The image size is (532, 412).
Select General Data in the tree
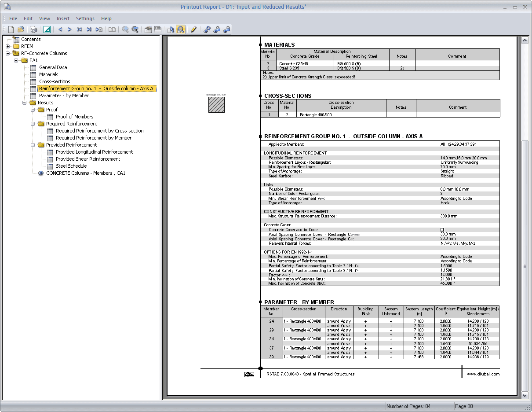click(x=53, y=67)
